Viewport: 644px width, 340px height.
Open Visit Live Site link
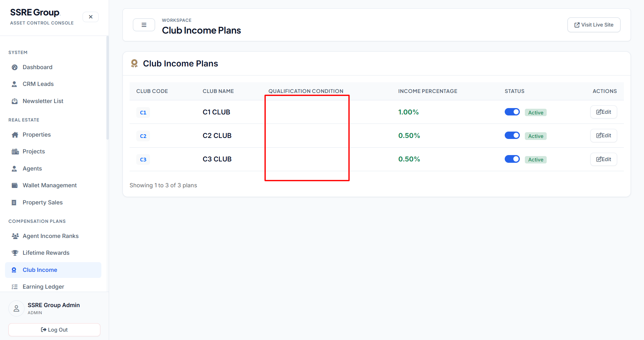[x=594, y=25]
